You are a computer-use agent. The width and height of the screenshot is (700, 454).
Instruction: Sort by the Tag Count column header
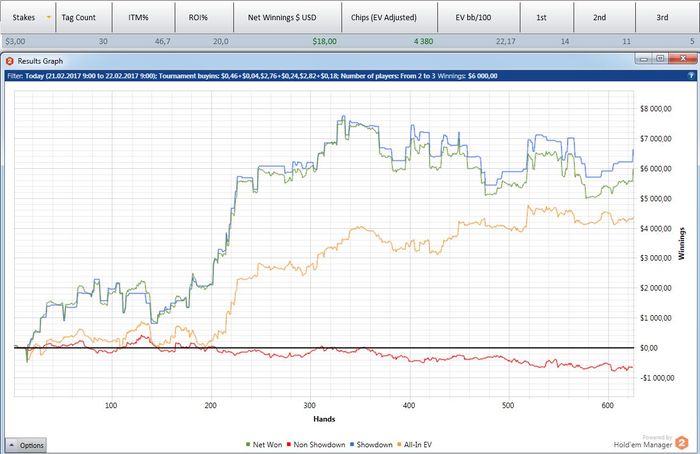(83, 17)
